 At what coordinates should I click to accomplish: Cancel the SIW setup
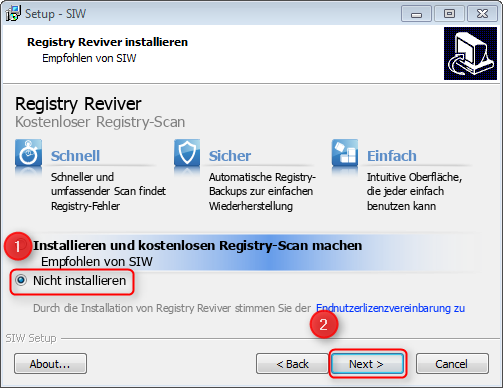click(x=452, y=364)
